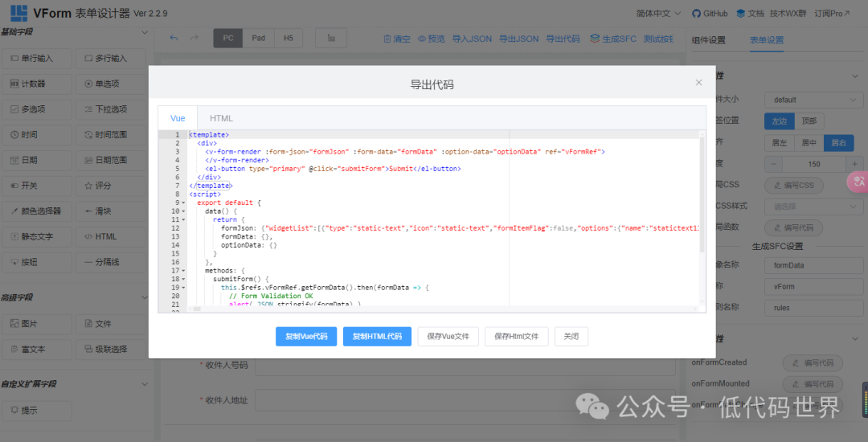Click the undo arrow icon in toolbar
The image size is (868, 442).
[x=174, y=38]
